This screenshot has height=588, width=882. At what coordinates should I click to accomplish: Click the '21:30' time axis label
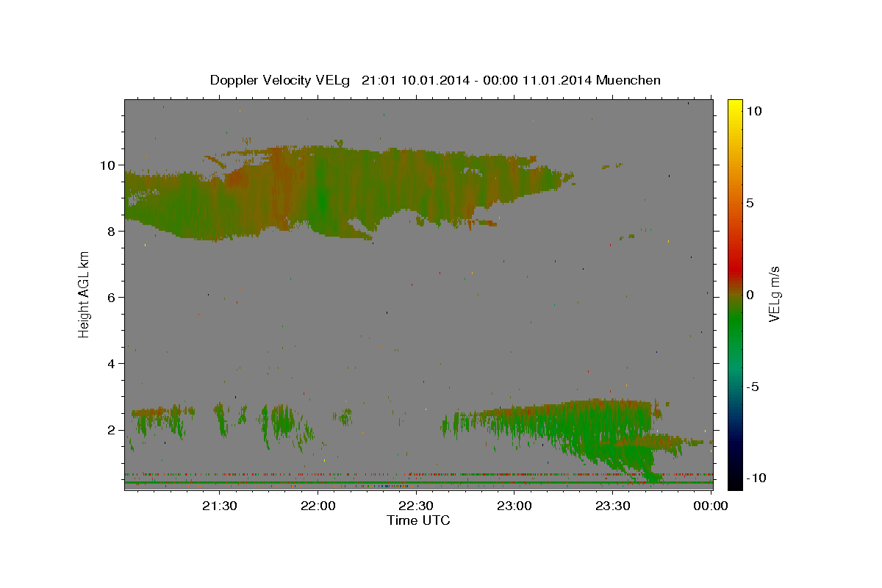[x=219, y=506]
